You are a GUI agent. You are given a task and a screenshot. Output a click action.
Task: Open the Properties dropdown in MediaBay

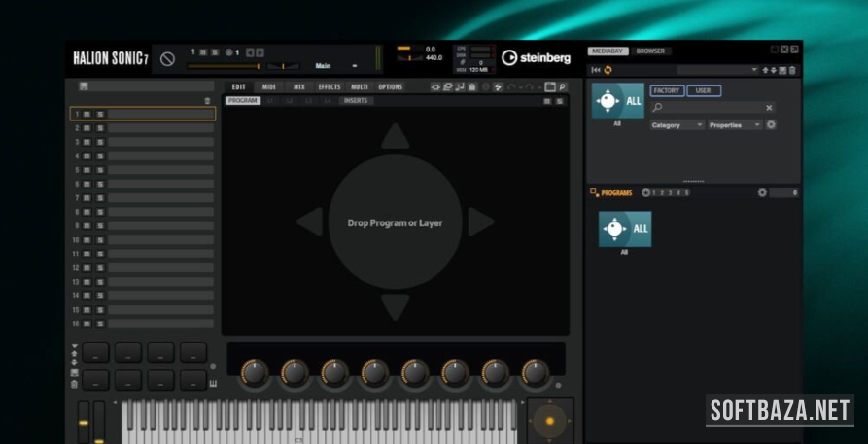735,124
